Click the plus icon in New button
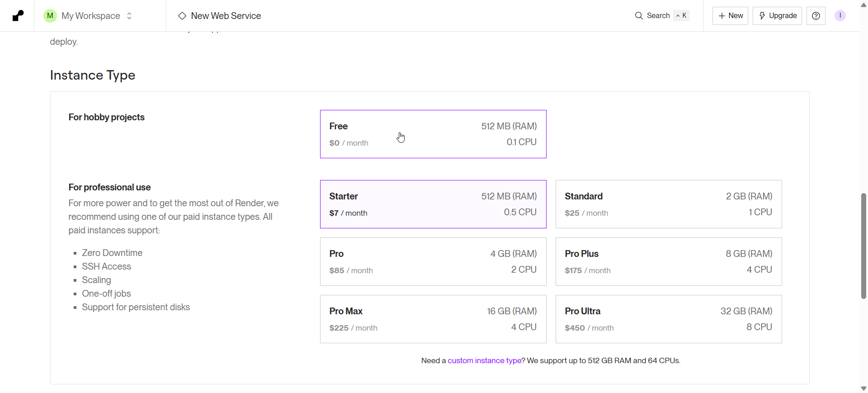Screen dimensions: 868x393 [x=722, y=16]
